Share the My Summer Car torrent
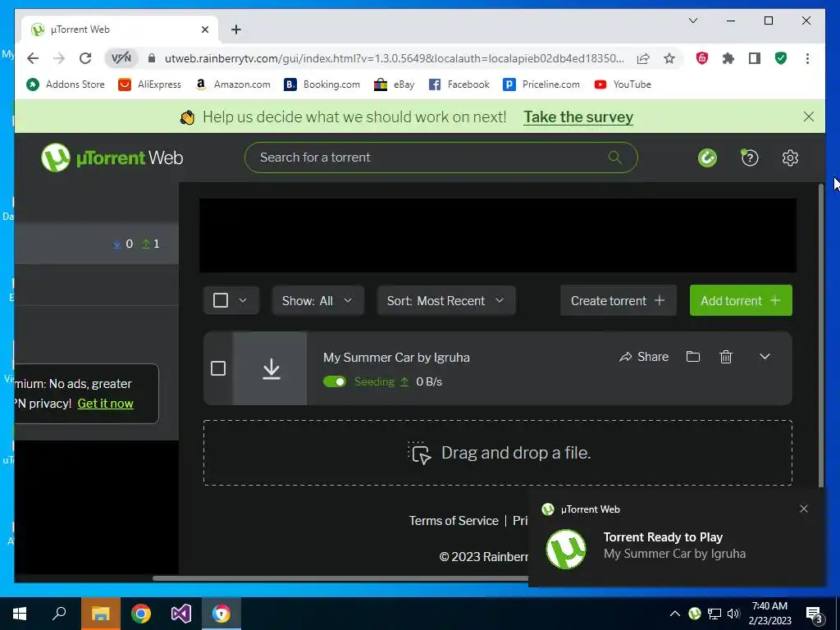 (x=643, y=357)
